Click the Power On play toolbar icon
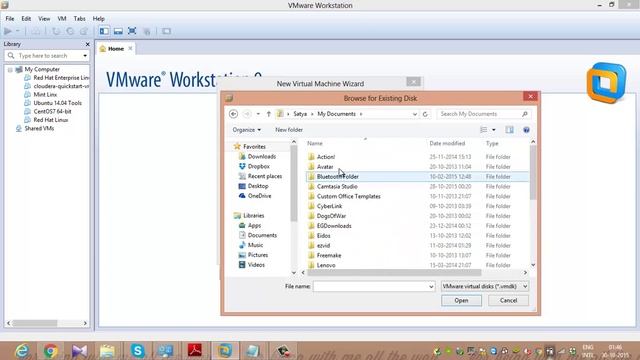 (8, 31)
